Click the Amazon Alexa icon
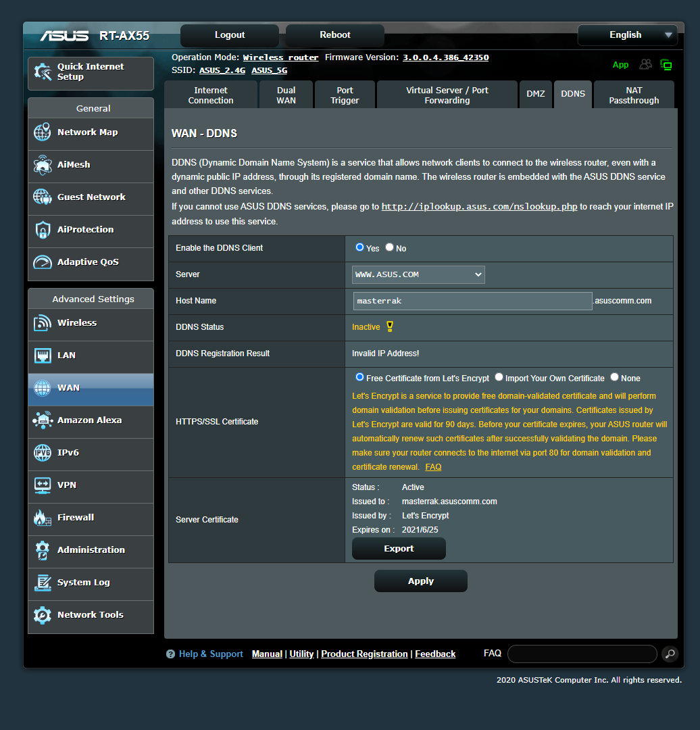Image resolution: width=700 pixels, height=730 pixels. point(43,420)
